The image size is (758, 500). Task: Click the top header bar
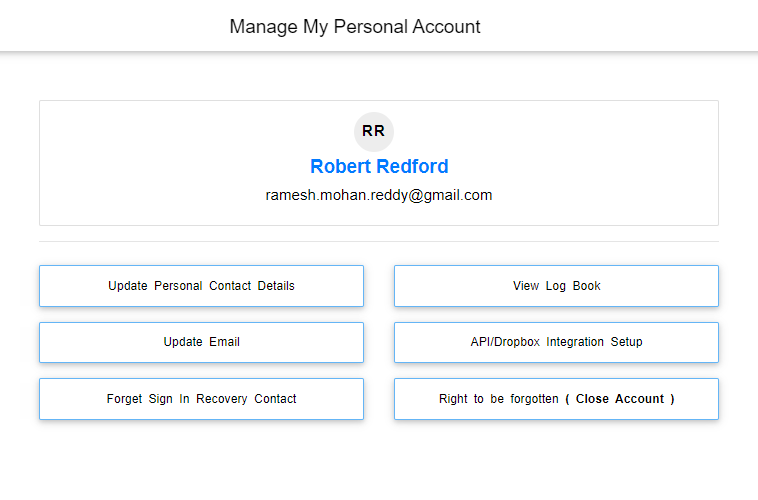[600, 26]
